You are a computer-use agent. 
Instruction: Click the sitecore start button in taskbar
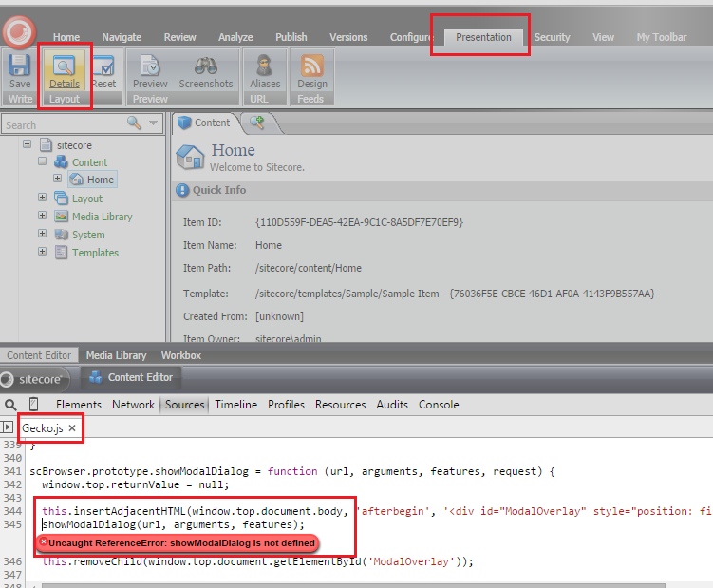pos(34,379)
